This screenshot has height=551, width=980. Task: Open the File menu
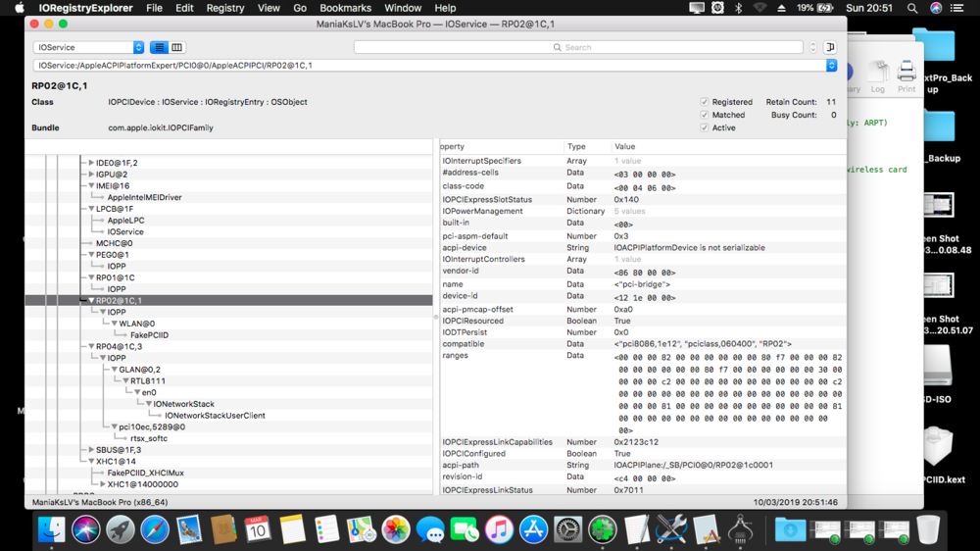pos(154,8)
